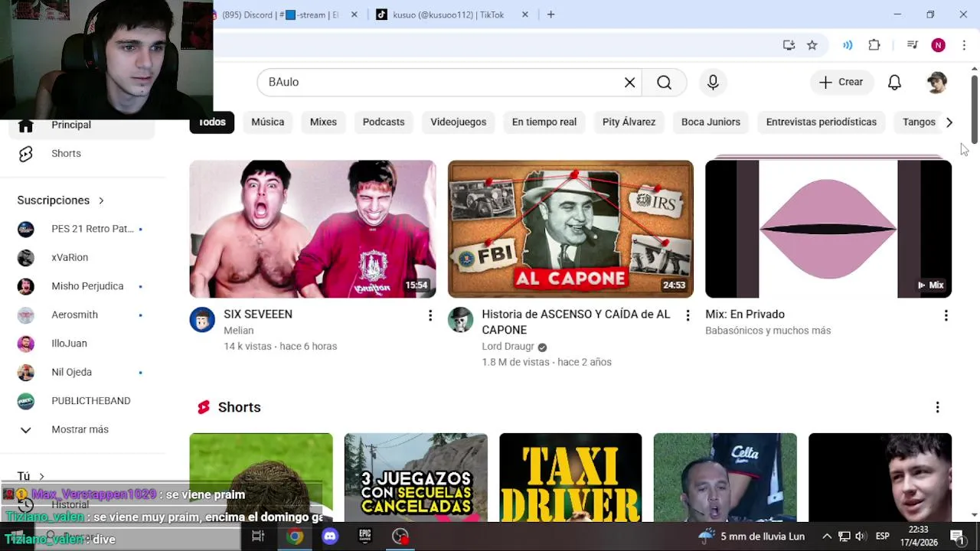
Task: Open Misho Perjudica subscription
Action: point(81,286)
